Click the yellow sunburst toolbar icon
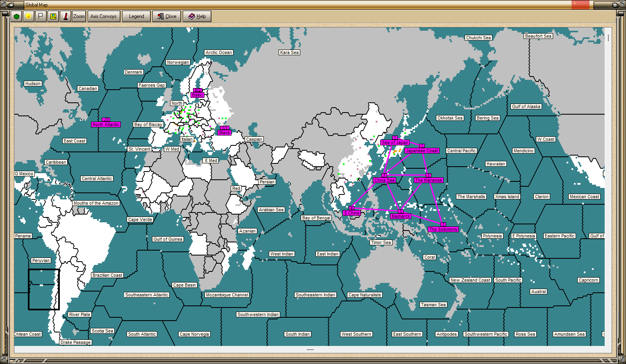626x364 pixels. tap(28, 16)
